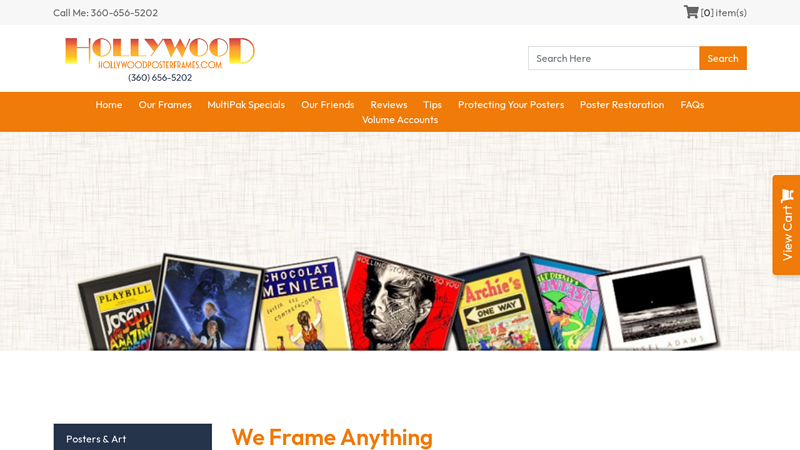Click the Search button
800x450 pixels.
(722, 58)
